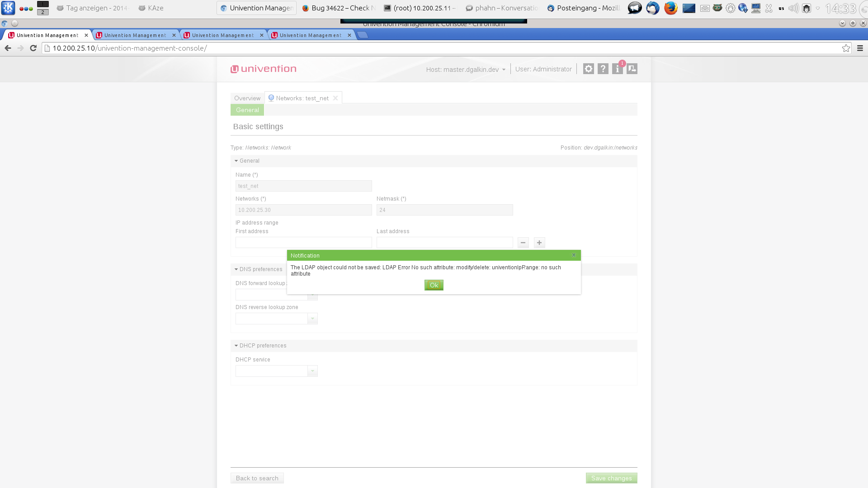This screenshot has height=488, width=868.
Task: Open the Host master.dgalkin.dev dropdown
Action: [x=466, y=70]
